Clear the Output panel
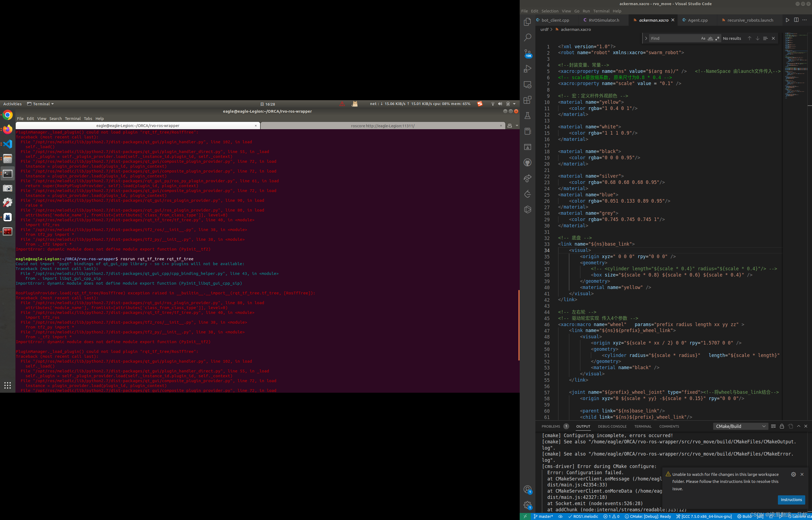This screenshot has height=520, width=812. click(773, 426)
